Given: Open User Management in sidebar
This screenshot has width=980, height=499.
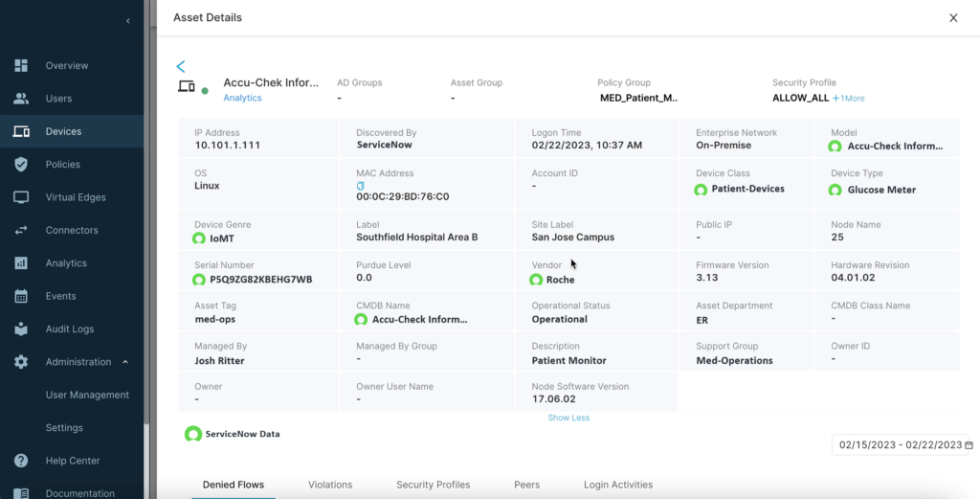Looking at the screenshot, I should tap(87, 395).
